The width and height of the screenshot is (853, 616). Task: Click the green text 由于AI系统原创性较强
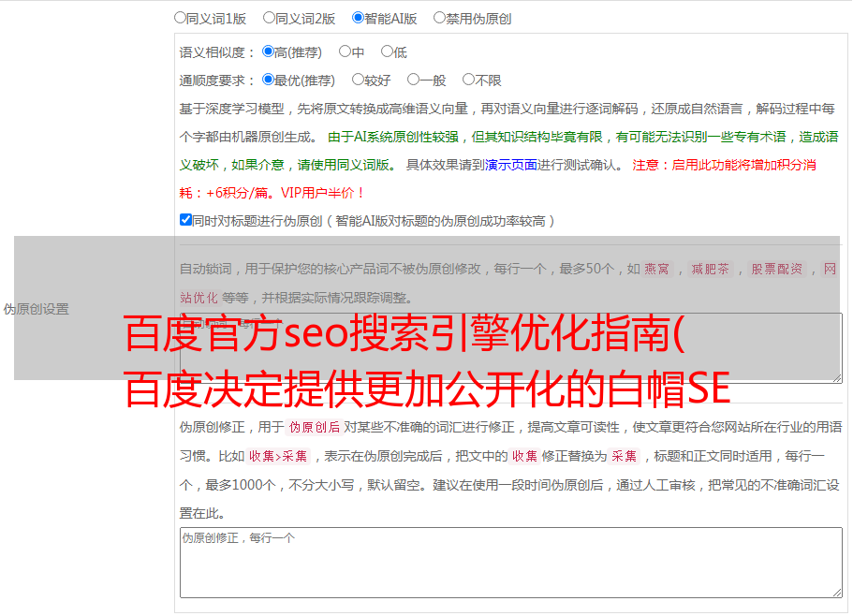point(393,137)
